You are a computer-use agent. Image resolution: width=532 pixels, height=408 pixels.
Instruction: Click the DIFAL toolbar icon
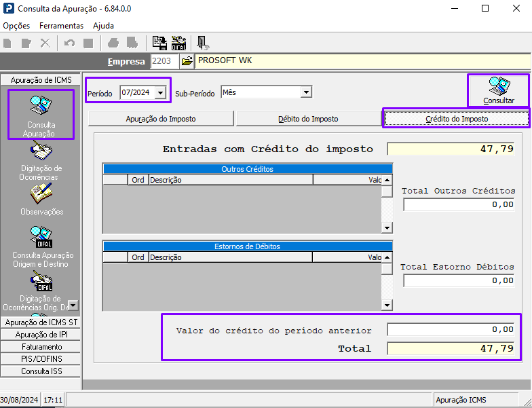(x=178, y=43)
